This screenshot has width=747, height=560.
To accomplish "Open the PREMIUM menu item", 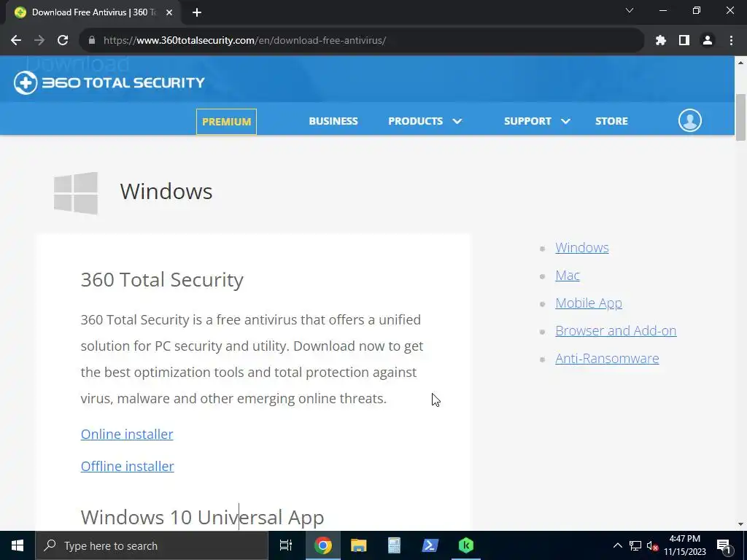I will [226, 122].
